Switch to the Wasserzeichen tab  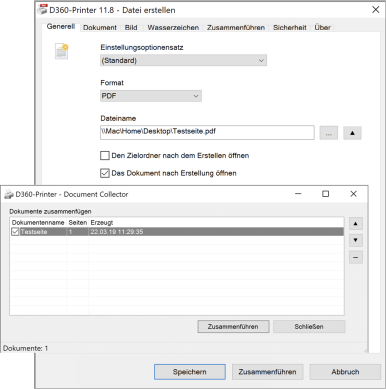point(173,28)
